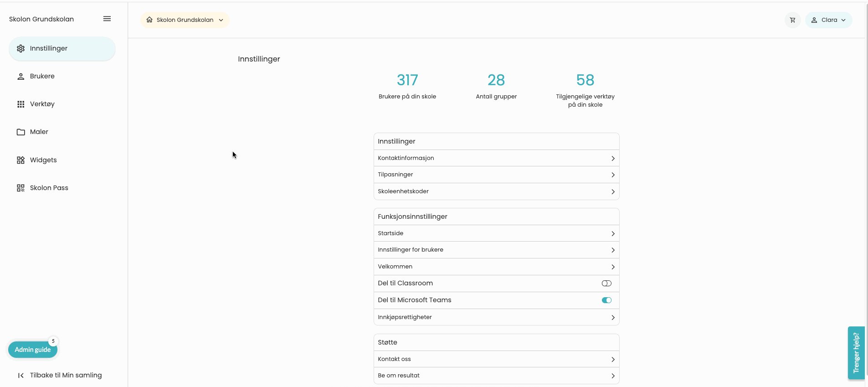Click the Maler folder icon
The height and width of the screenshot is (387, 868).
click(21, 132)
